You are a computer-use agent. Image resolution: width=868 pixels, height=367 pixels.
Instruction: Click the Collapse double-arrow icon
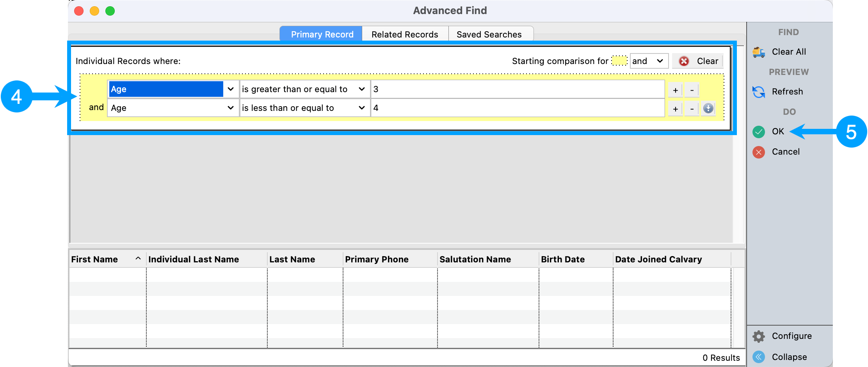click(x=758, y=357)
